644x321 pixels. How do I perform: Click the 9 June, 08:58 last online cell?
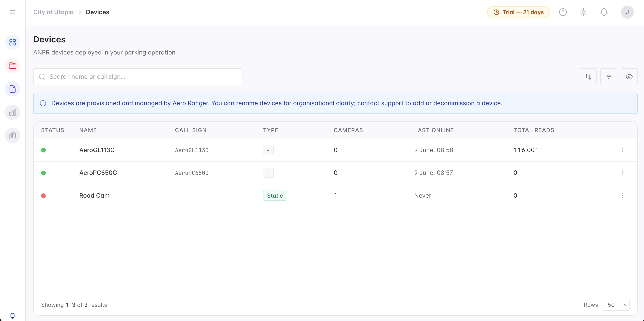pos(434,150)
